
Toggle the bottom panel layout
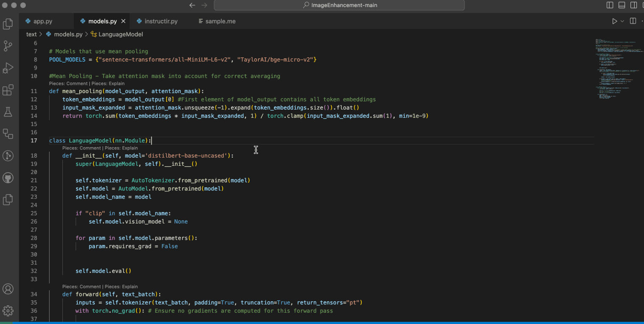coord(622,5)
